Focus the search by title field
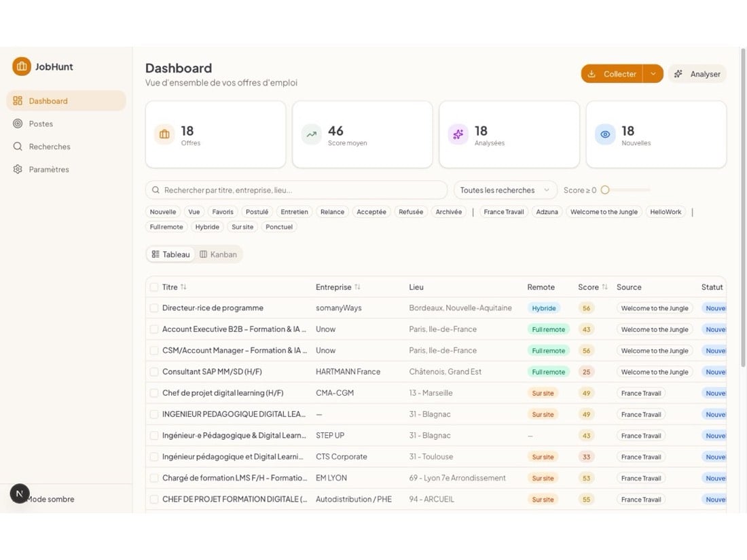The image size is (747, 560). coord(296,190)
